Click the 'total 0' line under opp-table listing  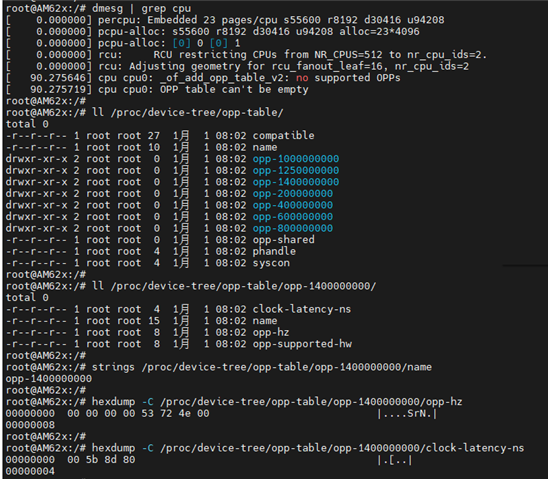click(27, 124)
